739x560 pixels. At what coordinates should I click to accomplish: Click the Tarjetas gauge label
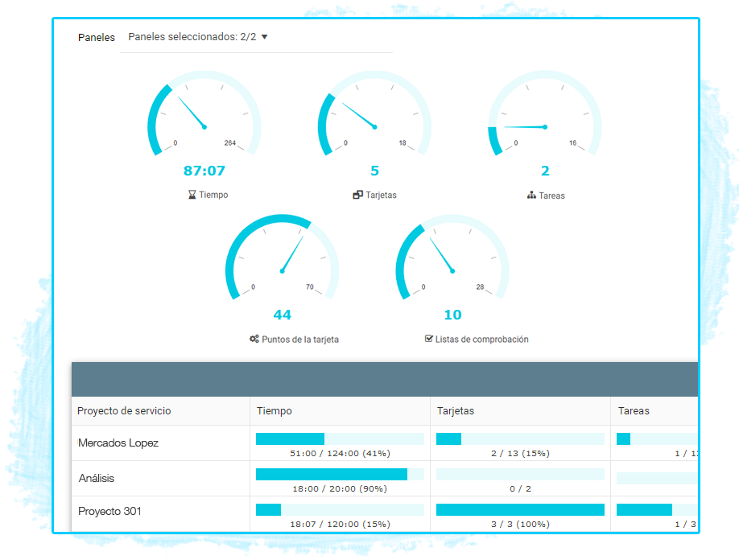pyautogui.click(x=381, y=195)
